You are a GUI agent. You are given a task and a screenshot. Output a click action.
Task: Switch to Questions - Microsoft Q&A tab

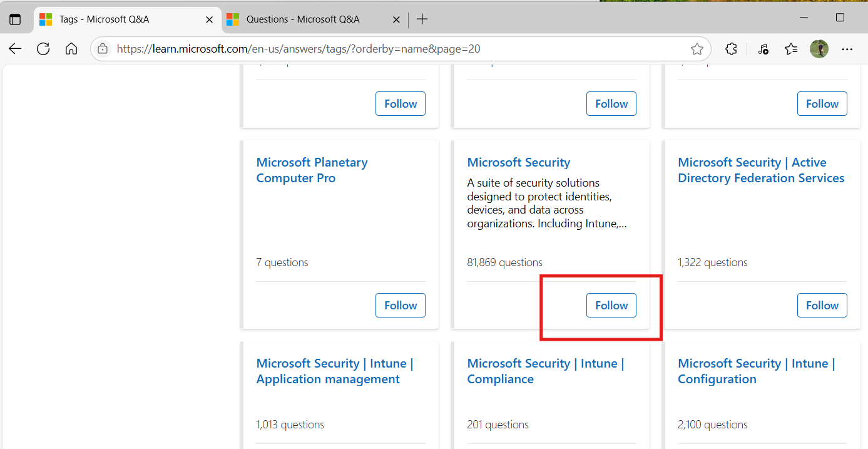tap(315, 19)
